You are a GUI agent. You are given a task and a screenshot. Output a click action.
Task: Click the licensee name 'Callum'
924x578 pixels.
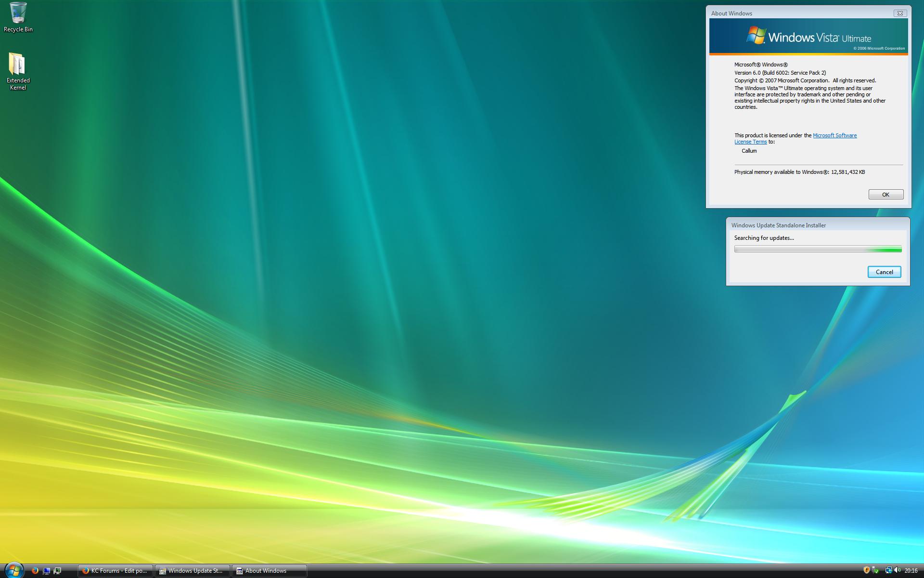749,151
